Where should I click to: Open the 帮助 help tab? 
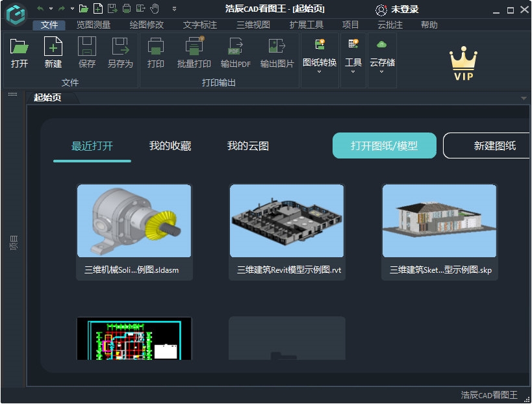(429, 25)
